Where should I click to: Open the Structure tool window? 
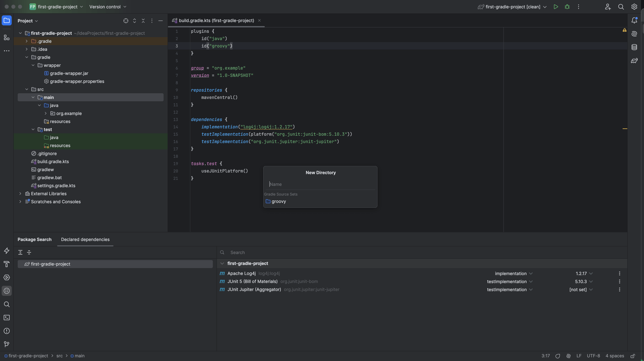7,37
